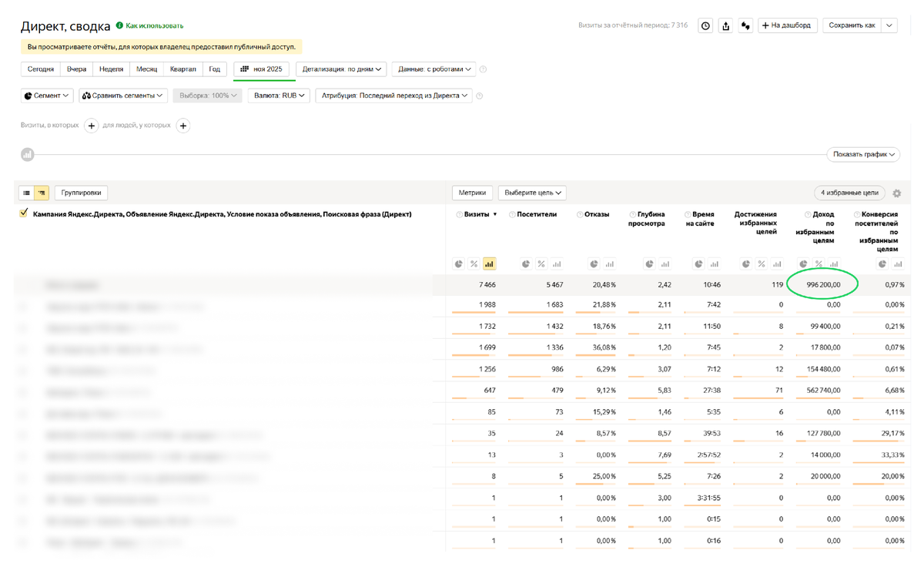924x567 pixels.
Task: Show percent mode for Достижения избранных целей
Action: click(762, 264)
